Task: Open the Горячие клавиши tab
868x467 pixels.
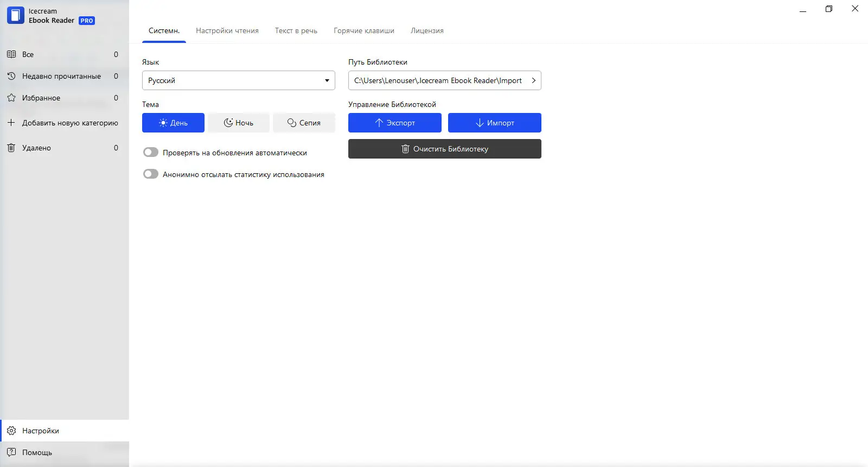Action: coord(364,30)
